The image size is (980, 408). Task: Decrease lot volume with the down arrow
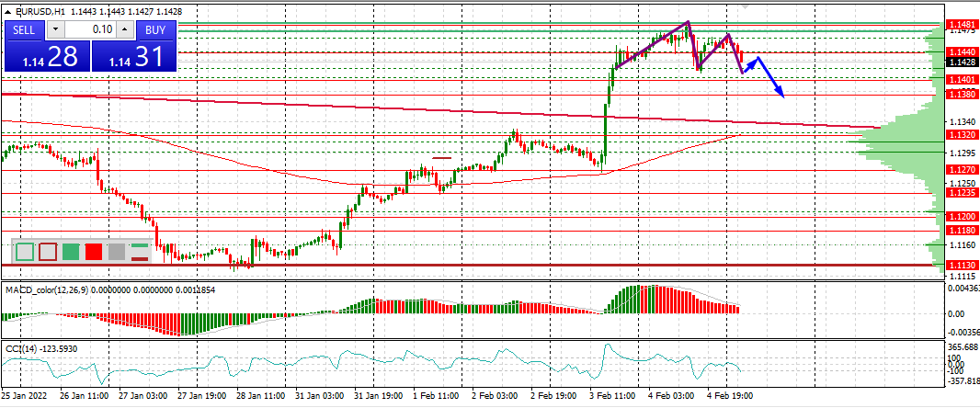pos(56,29)
